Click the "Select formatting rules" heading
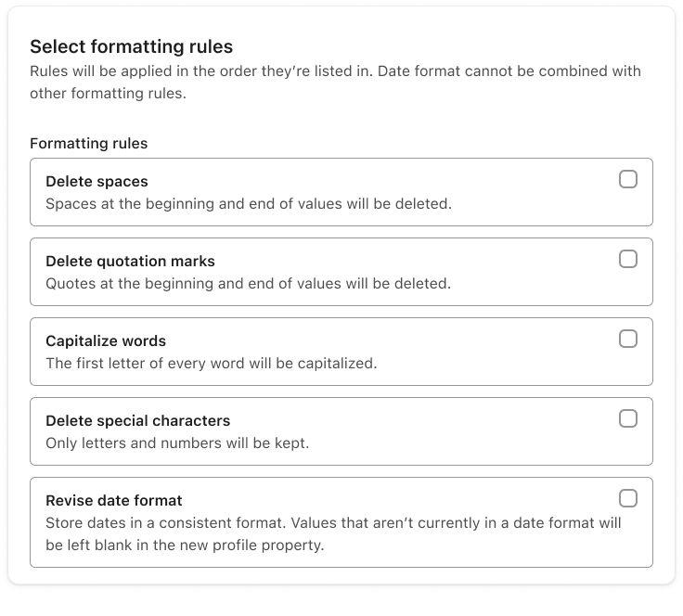683x616 pixels. 131,46
